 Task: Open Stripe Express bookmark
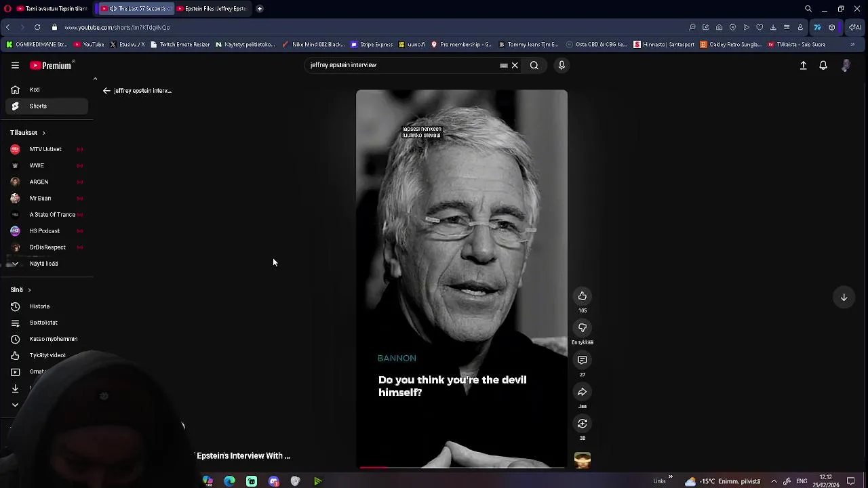tap(372, 45)
